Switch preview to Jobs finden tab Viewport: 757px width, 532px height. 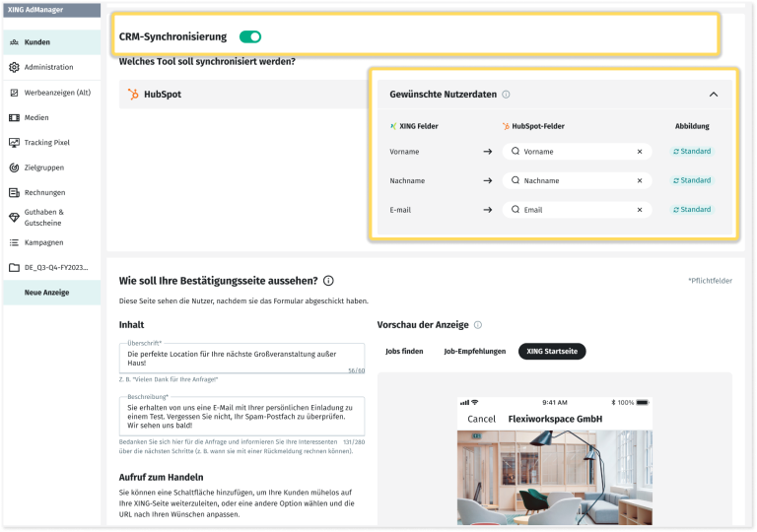(x=404, y=351)
